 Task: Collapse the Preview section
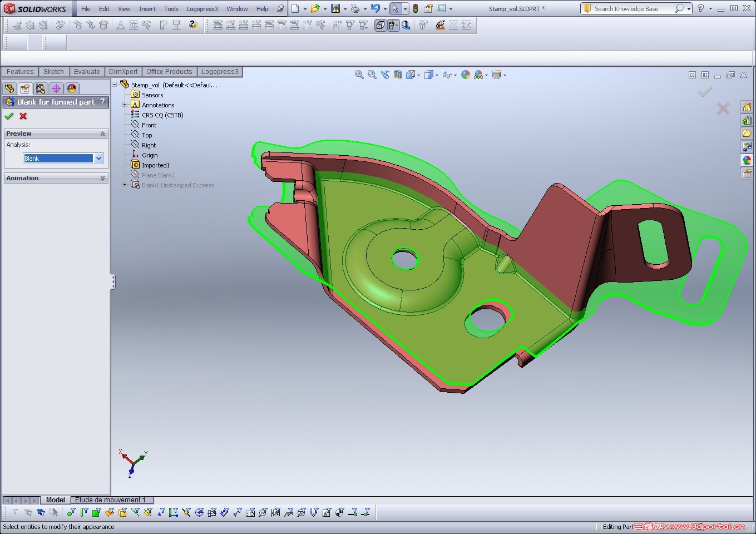[x=102, y=133]
